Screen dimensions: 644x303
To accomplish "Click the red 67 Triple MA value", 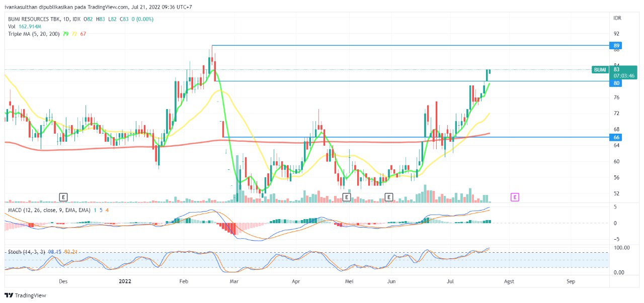I will click(83, 34).
